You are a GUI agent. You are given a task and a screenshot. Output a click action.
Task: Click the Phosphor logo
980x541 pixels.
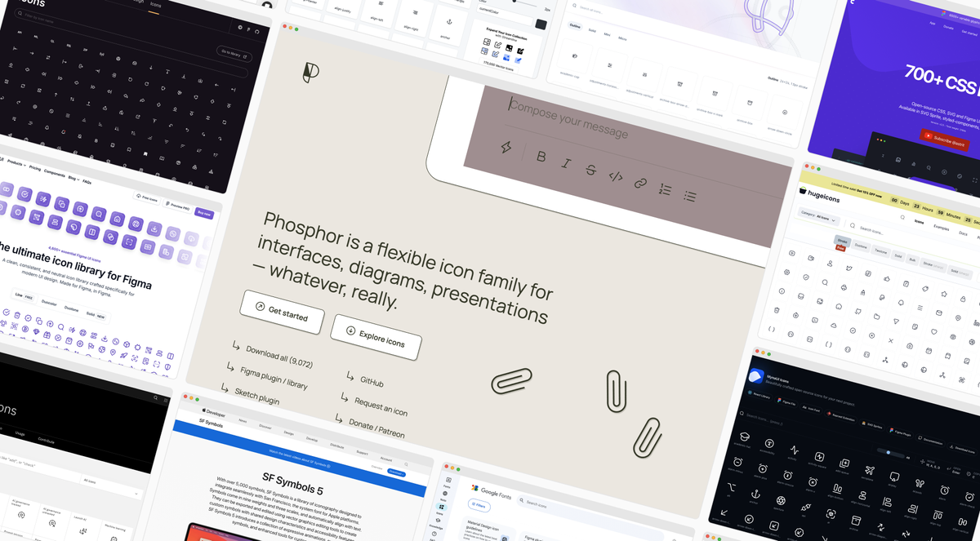313,73
